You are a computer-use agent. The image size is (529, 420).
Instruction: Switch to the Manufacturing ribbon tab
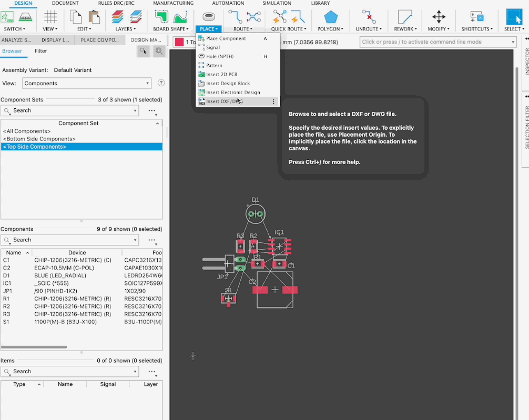click(173, 3)
